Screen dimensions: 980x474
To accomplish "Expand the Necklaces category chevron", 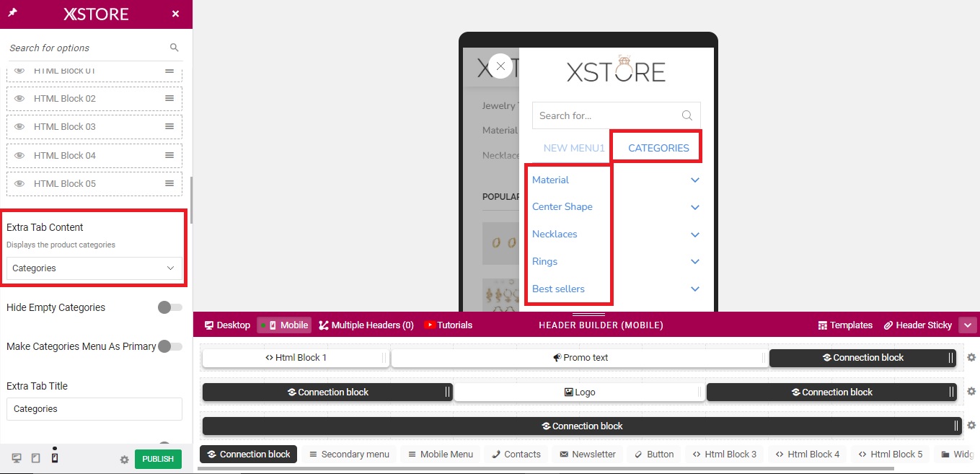I will [x=695, y=234].
